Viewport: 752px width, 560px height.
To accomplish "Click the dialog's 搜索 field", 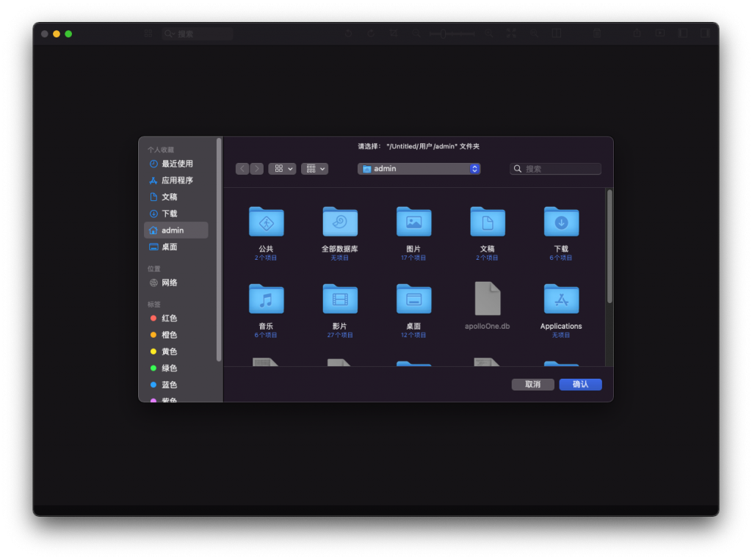I will coord(555,169).
